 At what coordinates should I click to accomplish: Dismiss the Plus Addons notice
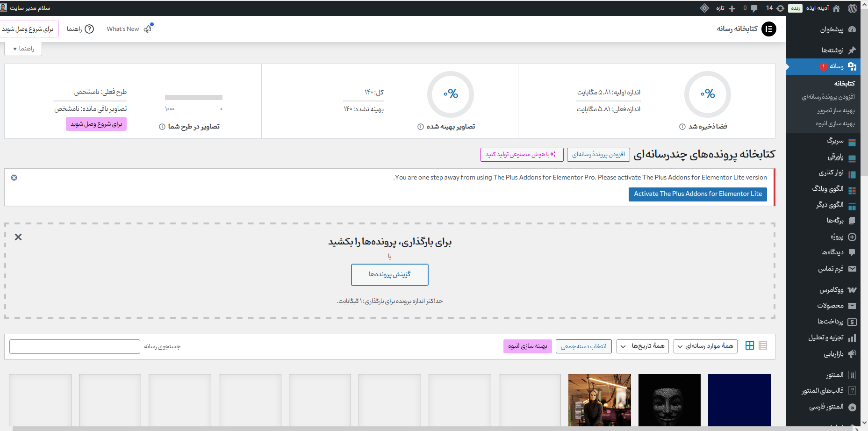[x=14, y=178]
